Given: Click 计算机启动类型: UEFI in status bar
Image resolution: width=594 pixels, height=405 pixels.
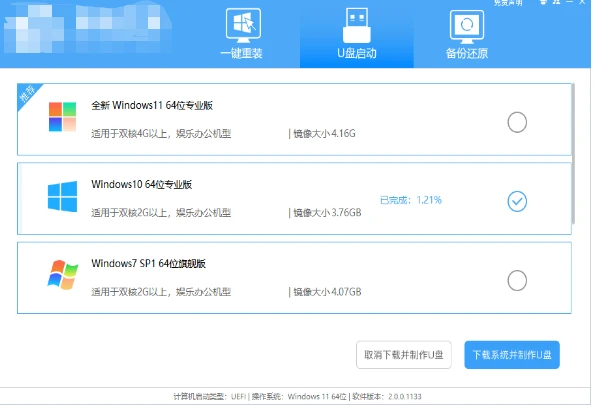Looking at the screenshot, I should tap(210, 397).
